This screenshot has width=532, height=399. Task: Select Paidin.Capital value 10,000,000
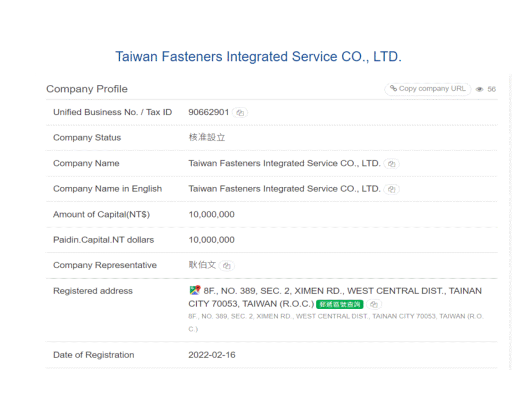[x=211, y=240]
